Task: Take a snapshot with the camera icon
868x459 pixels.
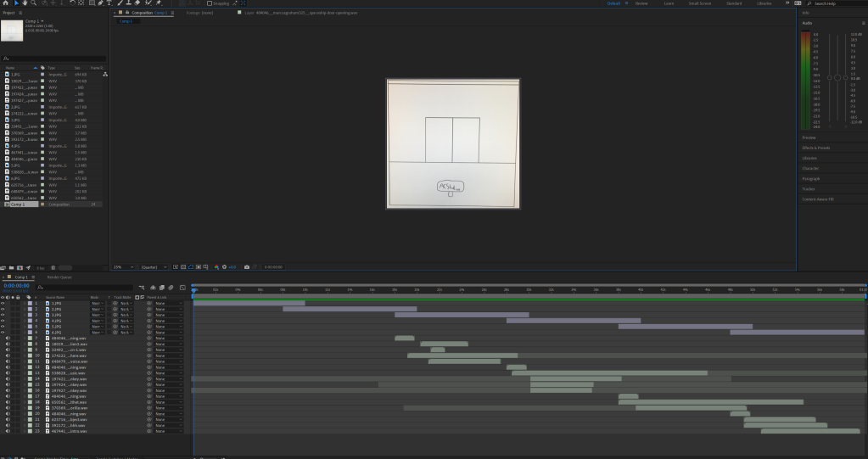Action: point(247,267)
